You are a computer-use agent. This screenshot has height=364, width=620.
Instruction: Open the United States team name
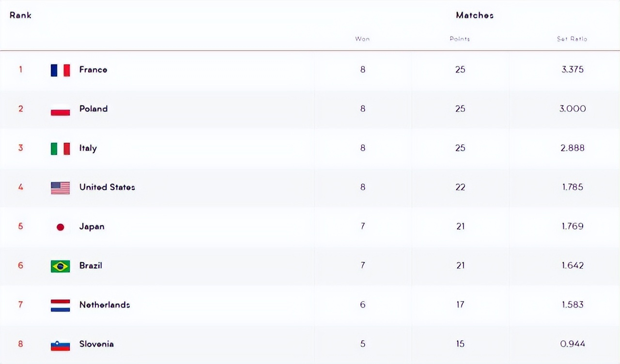click(107, 187)
